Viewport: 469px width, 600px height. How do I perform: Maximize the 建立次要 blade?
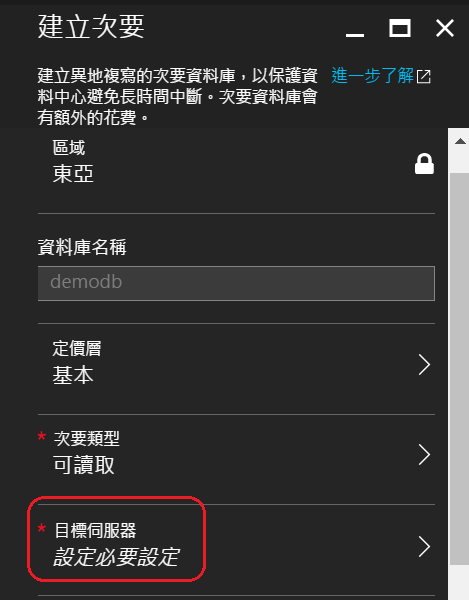click(x=400, y=28)
